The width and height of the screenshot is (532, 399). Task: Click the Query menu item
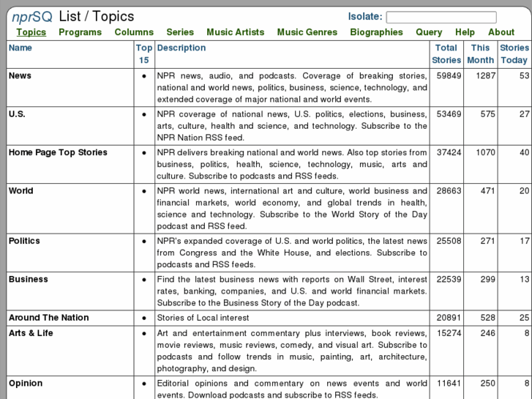click(x=429, y=32)
